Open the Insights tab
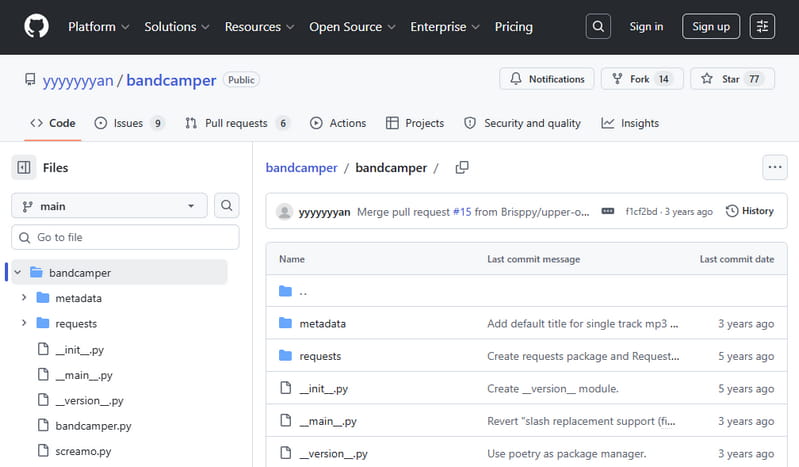Viewport: 799px width, 467px height. click(630, 123)
